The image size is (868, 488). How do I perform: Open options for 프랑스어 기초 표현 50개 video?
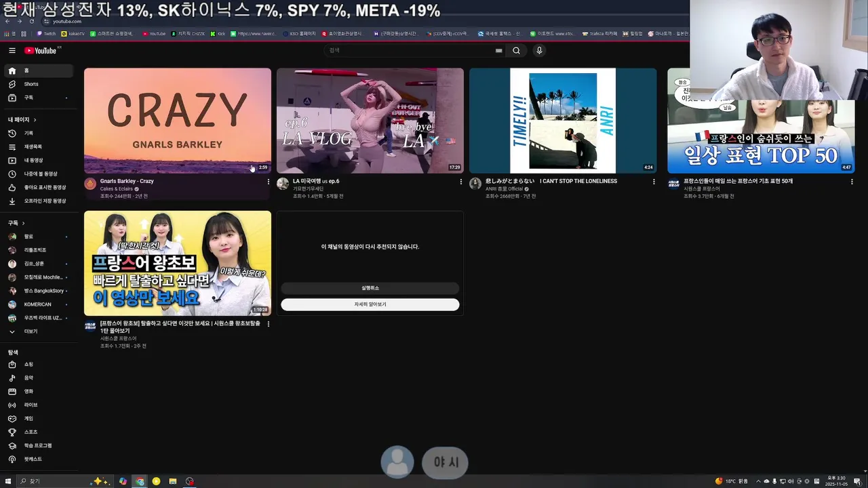[x=852, y=182]
